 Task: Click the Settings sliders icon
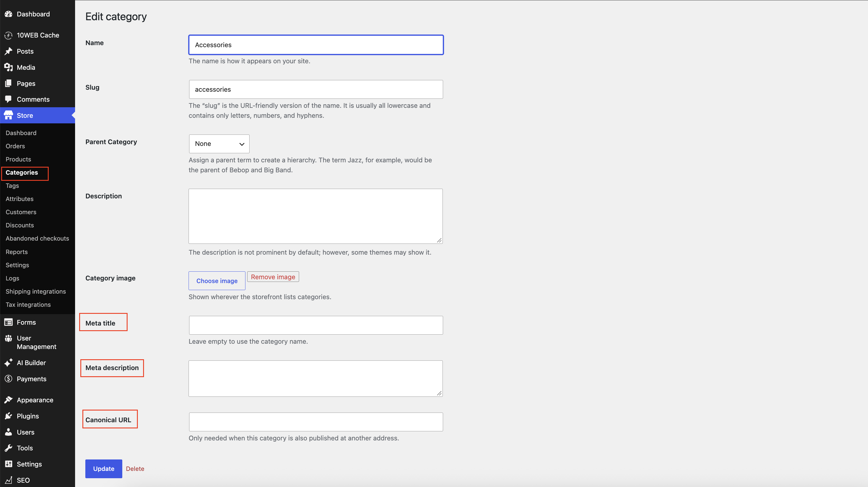pos(9,464)
